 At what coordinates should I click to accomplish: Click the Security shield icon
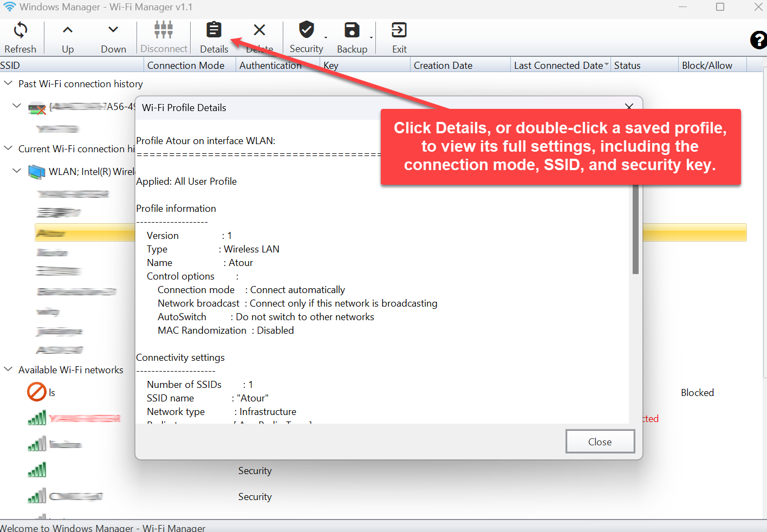point(307,29)
